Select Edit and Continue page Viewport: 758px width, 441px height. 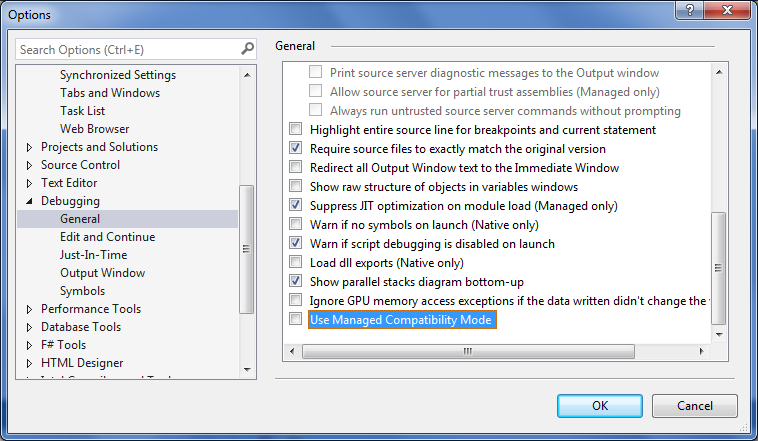(x=107, y=237)
